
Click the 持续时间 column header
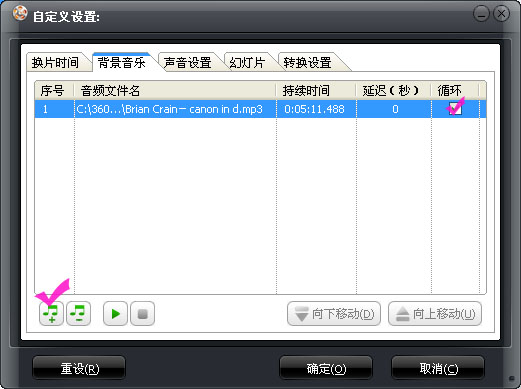316,90
